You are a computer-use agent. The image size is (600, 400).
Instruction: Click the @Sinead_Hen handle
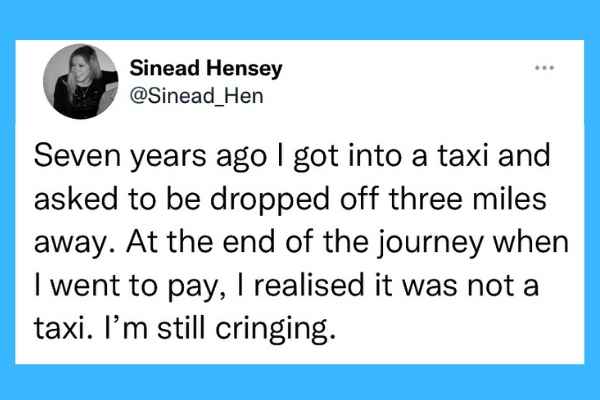197,96
